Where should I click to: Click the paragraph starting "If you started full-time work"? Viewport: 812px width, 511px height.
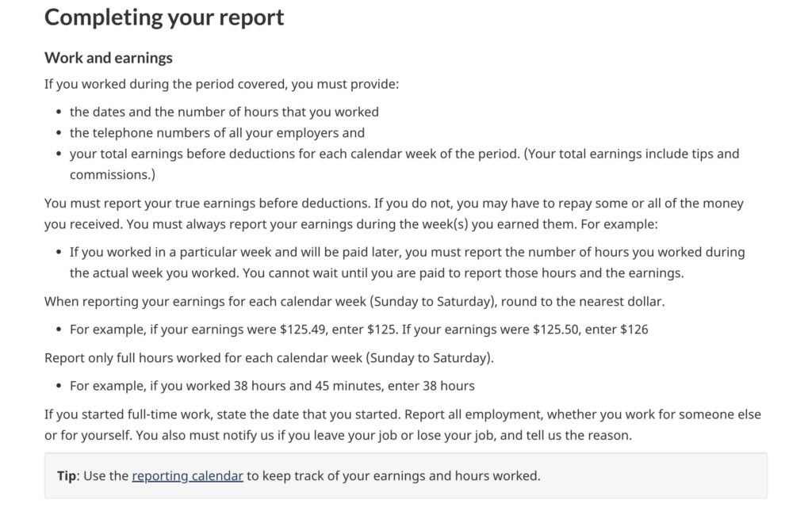(238, 414)
